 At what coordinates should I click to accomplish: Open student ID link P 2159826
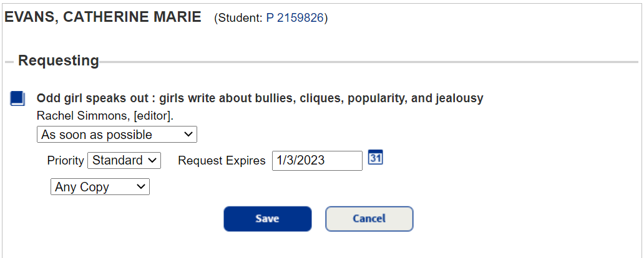click(295, 18)
